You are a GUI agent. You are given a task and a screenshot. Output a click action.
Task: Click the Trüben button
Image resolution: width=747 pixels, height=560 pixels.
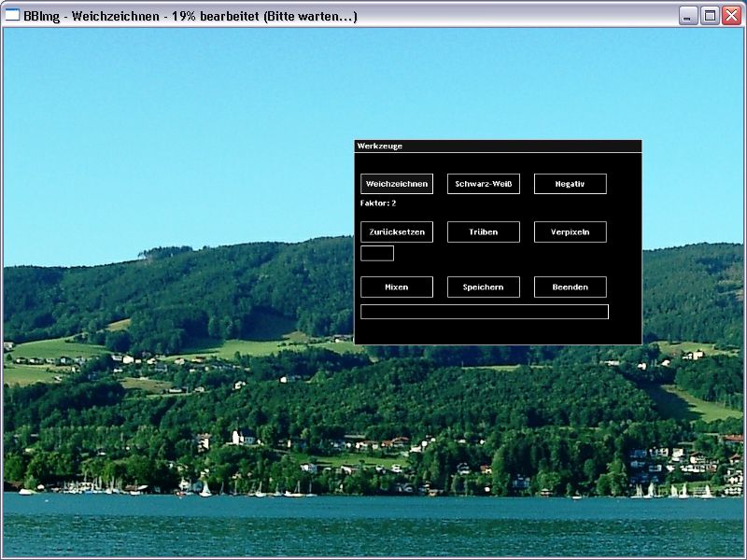point(483,231)
